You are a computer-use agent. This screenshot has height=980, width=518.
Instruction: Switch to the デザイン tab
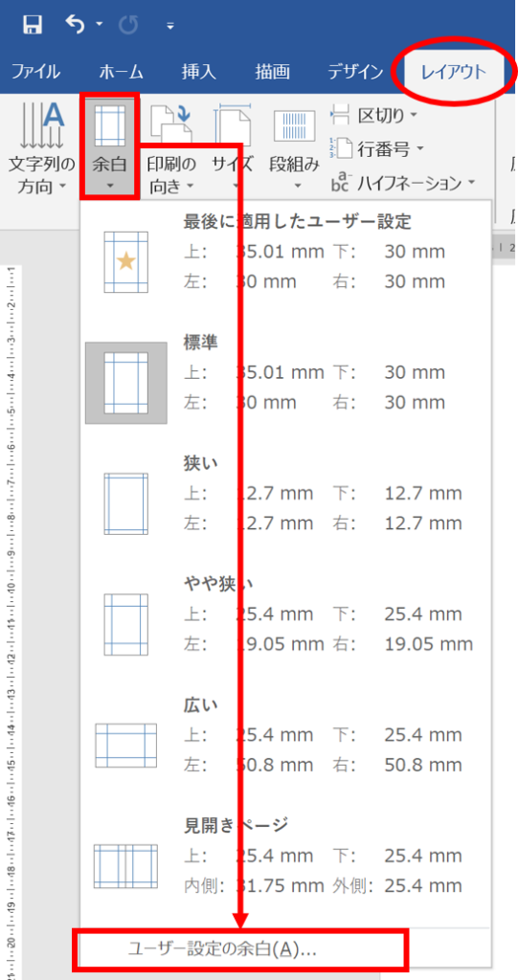tap(355, 72)
